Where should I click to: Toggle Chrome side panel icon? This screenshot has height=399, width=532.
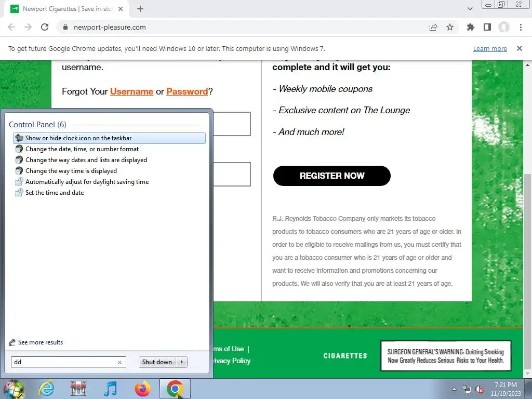(x=487, y=27)
